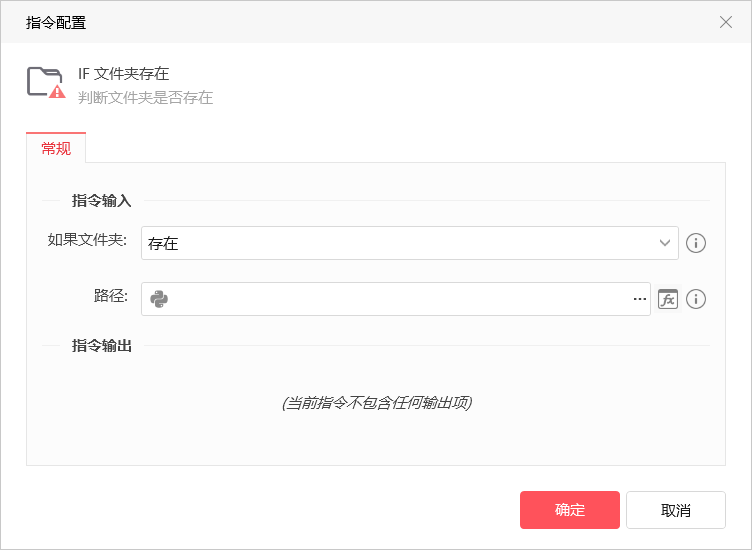This screenshot has height=550, width=752.
Task: Open the fx expression editor for path
Action: (x=668, y=299)
